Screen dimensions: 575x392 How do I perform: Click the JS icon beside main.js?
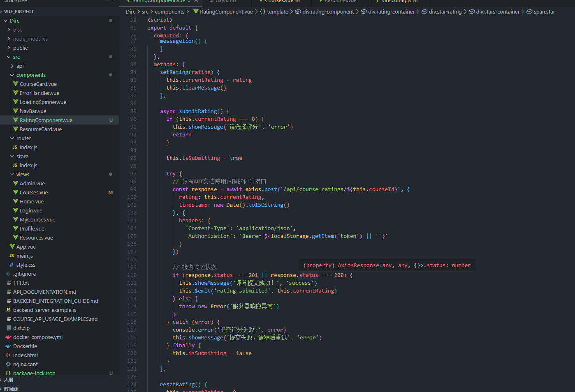point(12,256)
